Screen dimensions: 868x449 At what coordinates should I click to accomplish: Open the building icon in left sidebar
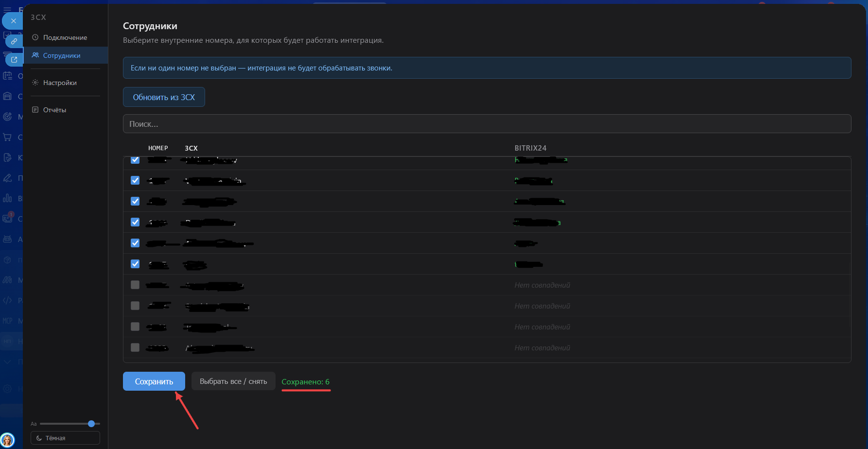click(x=7, y=96)
